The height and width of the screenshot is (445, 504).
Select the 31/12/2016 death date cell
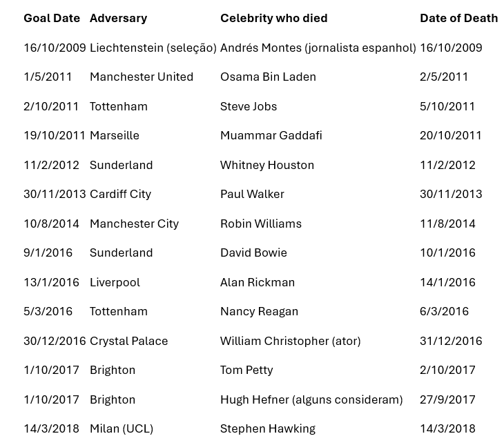click(451, 342)
